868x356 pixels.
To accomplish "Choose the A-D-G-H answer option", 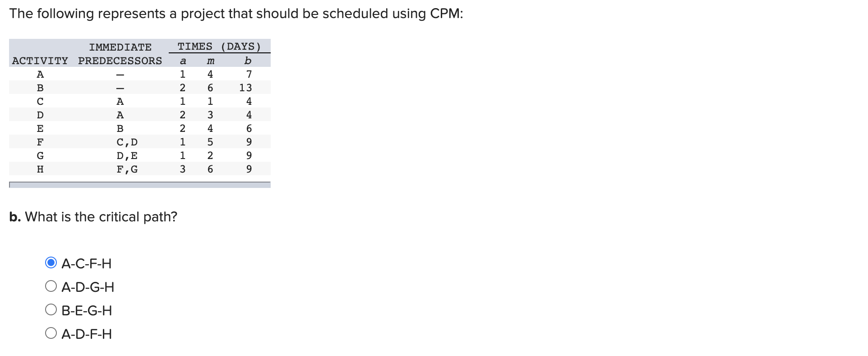I will (x=51, y=286).
